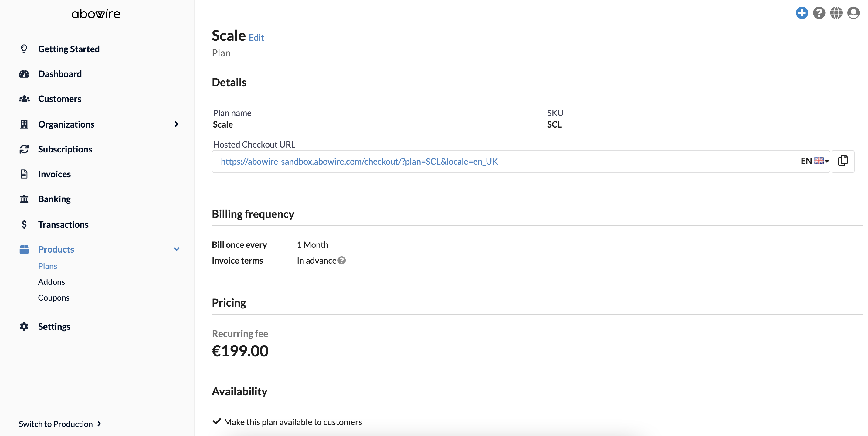868x436 pixels.
Task: Copy the hosted checkout URL
Action: (843, 161)
